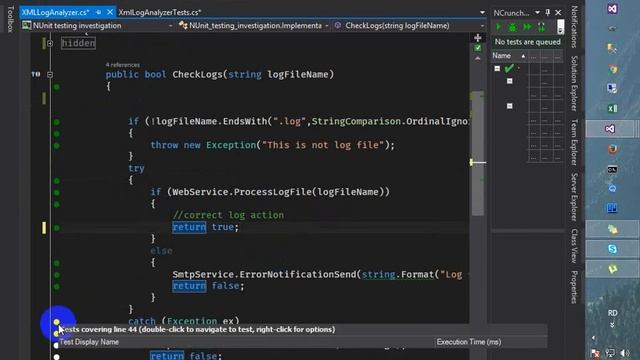Open active documents list dropdown arrow
This screenshot has width=640, height=360.
482,13
